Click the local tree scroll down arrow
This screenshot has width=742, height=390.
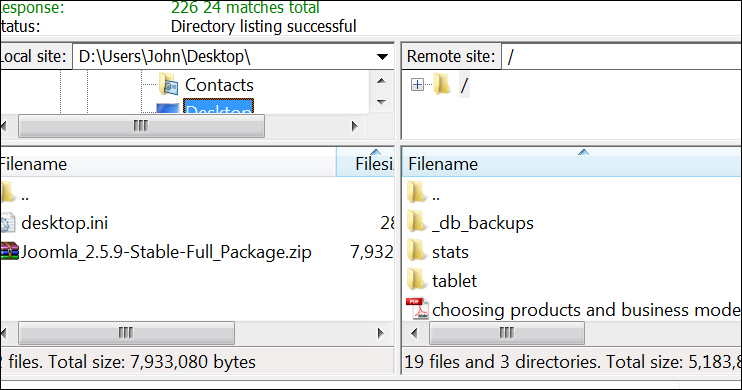[381, 102]
